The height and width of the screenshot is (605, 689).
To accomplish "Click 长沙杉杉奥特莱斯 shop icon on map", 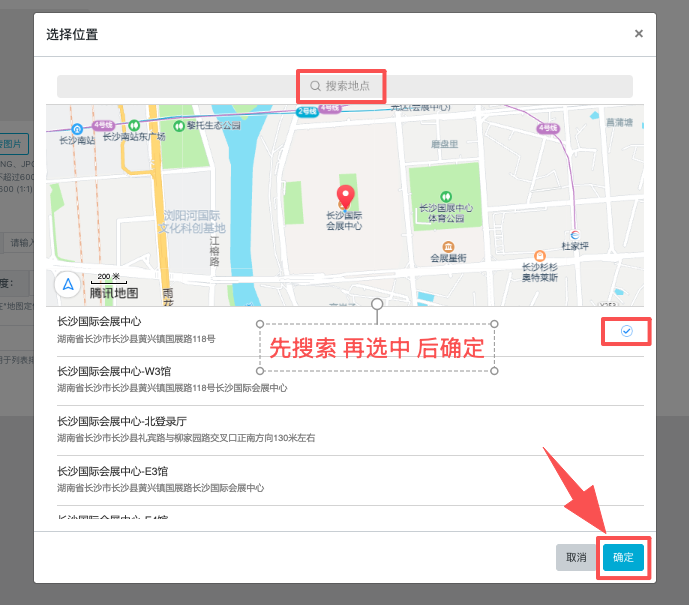I will (x=540, y=255).
